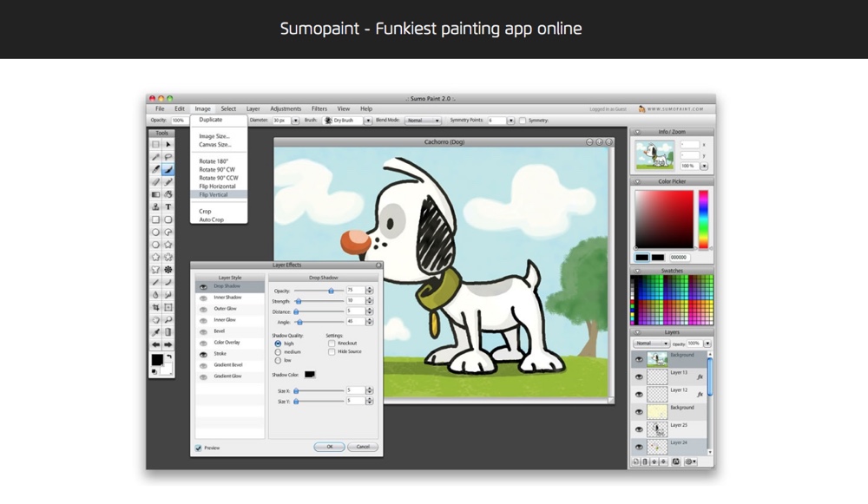This screenshot has width=868, height=504.
Task: Collapse the Layers panel
Action: point(637,332)
